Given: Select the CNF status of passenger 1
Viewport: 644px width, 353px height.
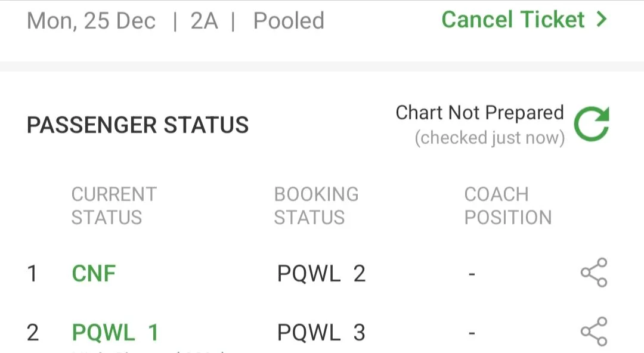Looking at the screenshot, I should (x=94, y=273).
